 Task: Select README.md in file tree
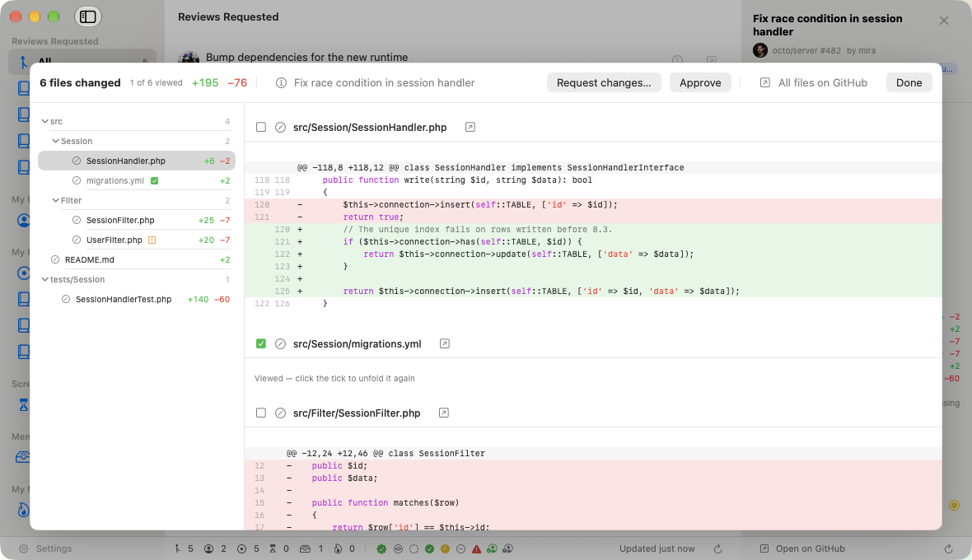coord(137,260)
